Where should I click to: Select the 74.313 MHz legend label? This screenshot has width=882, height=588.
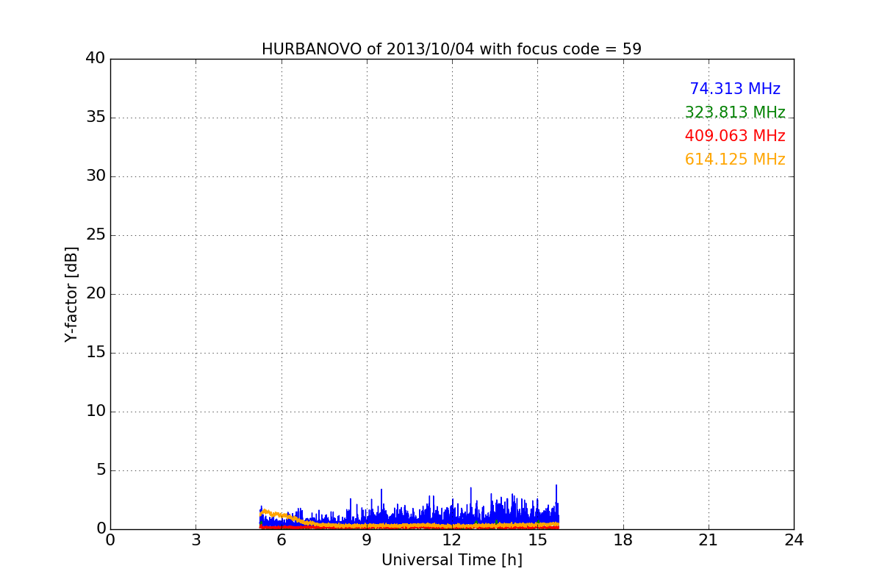tap(735, 89)
